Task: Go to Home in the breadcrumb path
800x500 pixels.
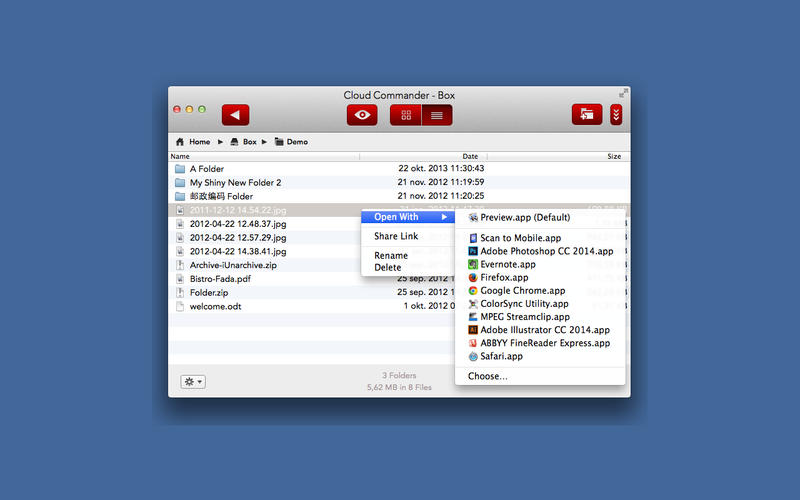Action: pyautogui.click(x=198, y=142)
